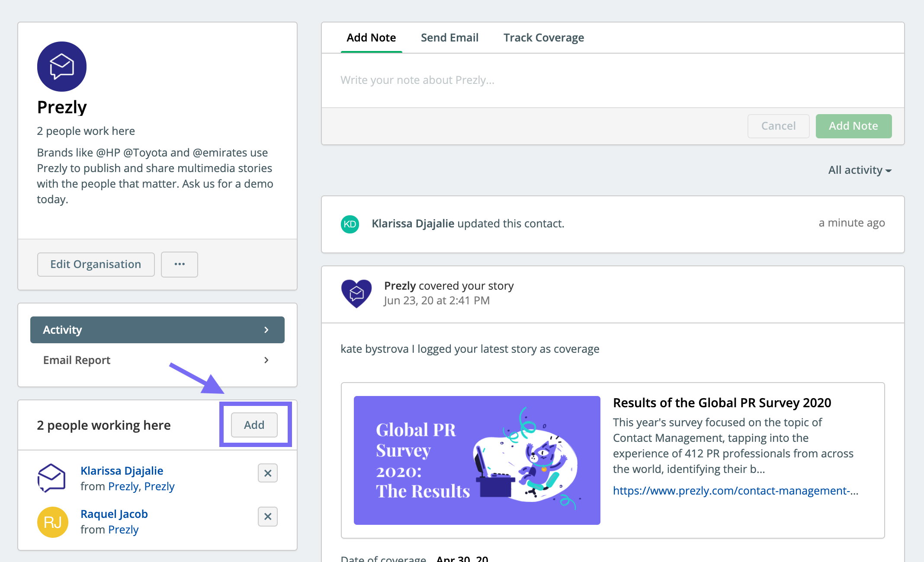The height and width of the screenshot is (562, 924).
Task: Click the RJ yellow avatar icon
Action: point(53,522)
